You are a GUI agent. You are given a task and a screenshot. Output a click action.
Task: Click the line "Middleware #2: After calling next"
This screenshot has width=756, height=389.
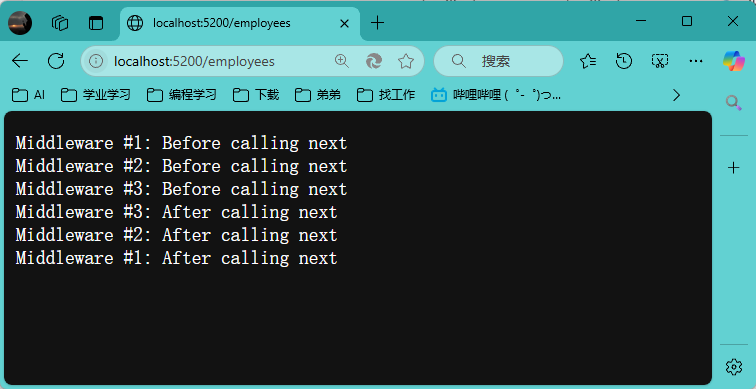point(176,235)
